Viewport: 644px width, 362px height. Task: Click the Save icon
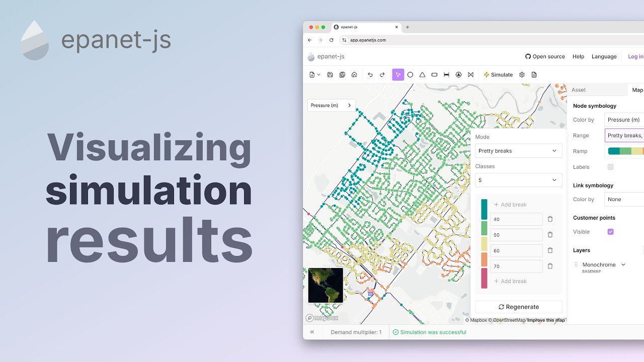click(x=330, y=74)
